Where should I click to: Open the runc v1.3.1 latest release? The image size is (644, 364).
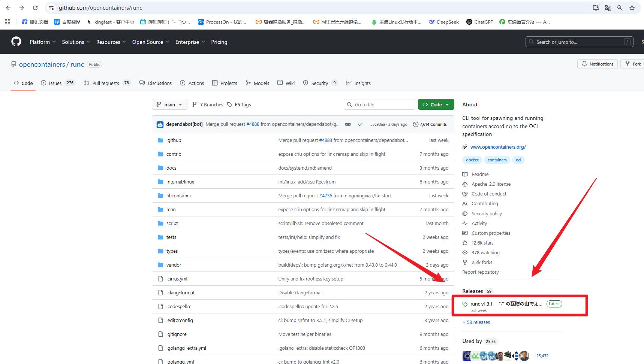click(x=507, y=304)
